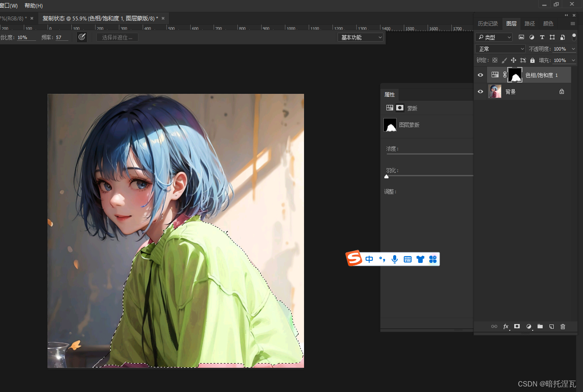Start voice input with microphone icon
The image size is (583, 392).
click(x=395, y=259)
